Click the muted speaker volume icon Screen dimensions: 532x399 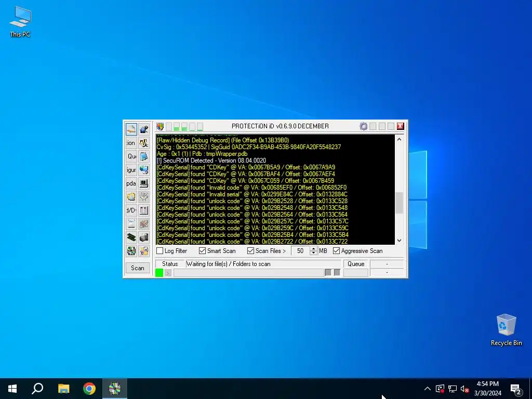[x=465, y=389]
